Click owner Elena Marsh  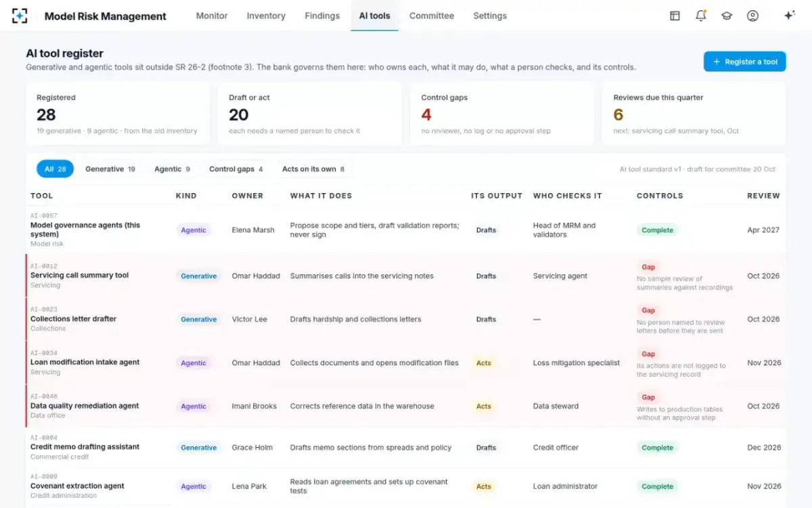point(253,230)
